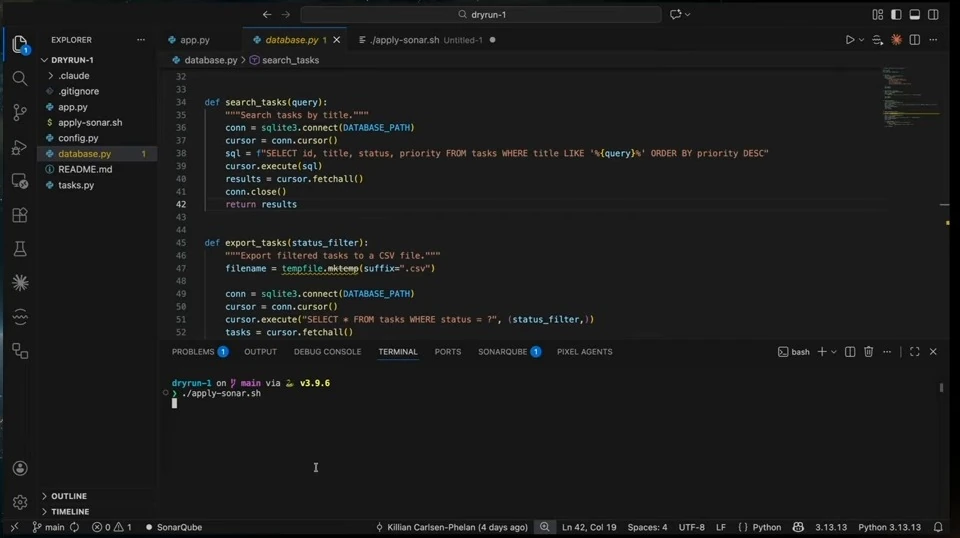Click the dryrun-1 command center search

click(x=481, y=14)
